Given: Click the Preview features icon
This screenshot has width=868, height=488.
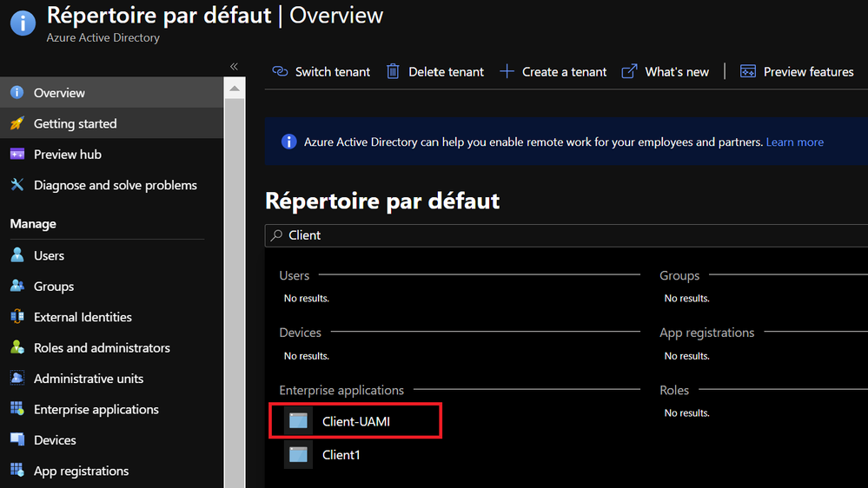Looking at the screenshot, I should (x=748, y=71).
